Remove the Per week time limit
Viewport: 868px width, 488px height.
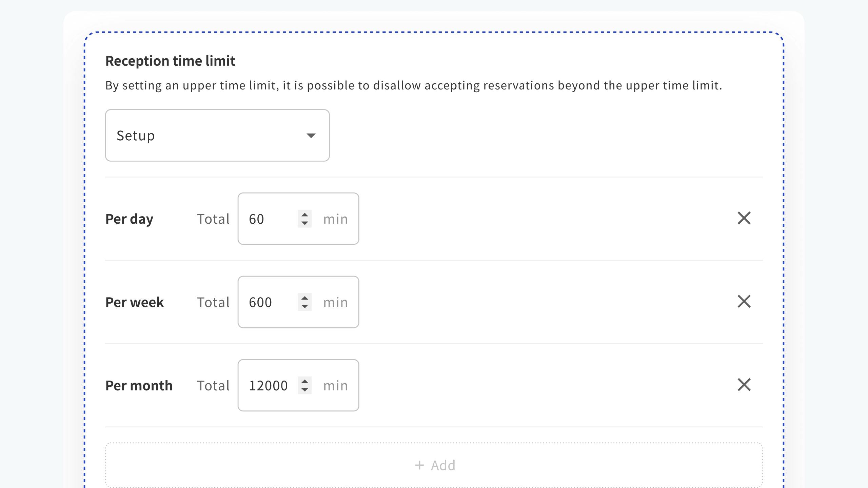coord(745,301)
